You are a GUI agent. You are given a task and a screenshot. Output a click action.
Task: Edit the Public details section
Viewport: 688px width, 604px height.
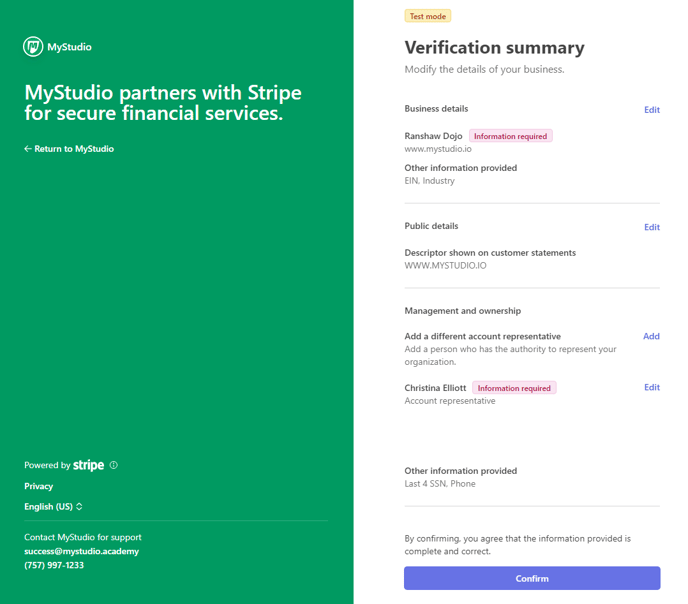click(652, 227)
